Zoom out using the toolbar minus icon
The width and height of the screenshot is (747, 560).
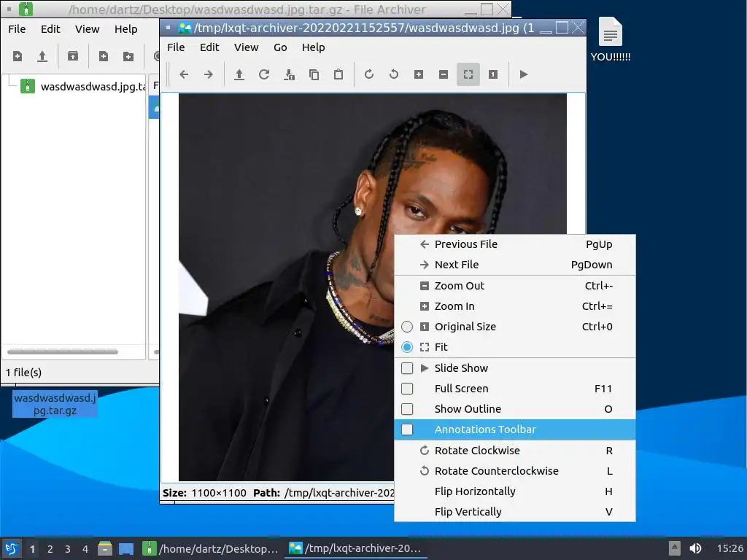(x=443, y=74)
